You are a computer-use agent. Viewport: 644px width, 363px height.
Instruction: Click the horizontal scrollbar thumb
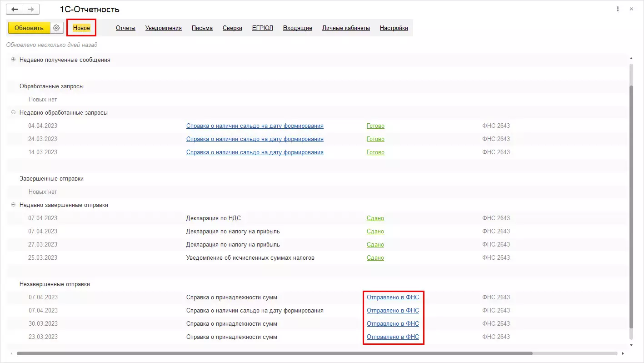tap(275, 353)
